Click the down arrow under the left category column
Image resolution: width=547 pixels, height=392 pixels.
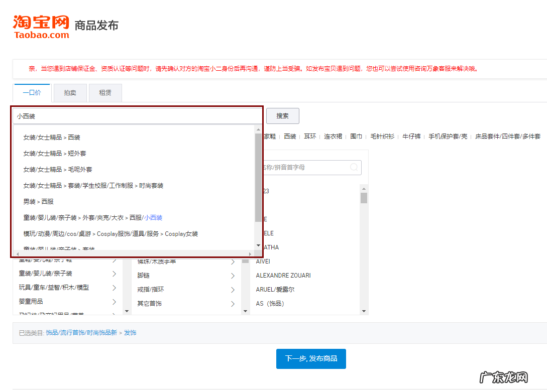point(127,311)
